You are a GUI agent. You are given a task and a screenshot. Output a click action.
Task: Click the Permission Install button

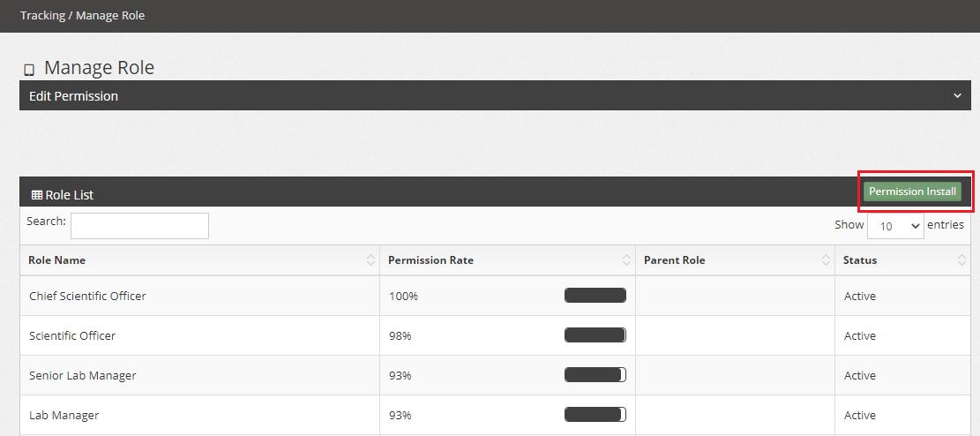tap(912, 192)
